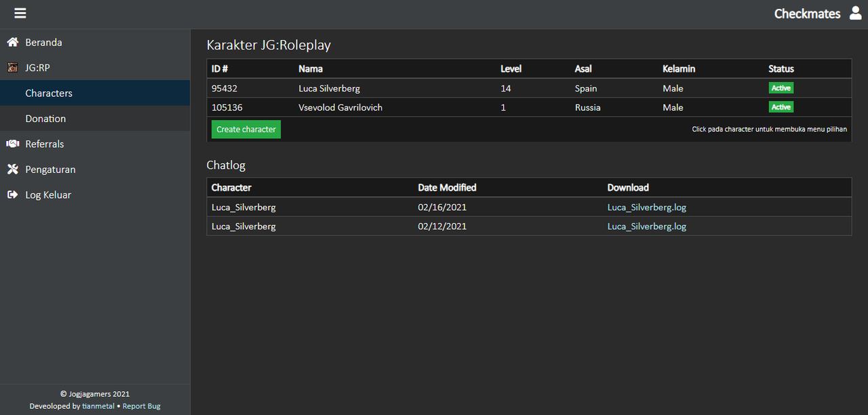Click Active status badge for Luca Silverberg
868x415 pixels.
coord(781,88)
